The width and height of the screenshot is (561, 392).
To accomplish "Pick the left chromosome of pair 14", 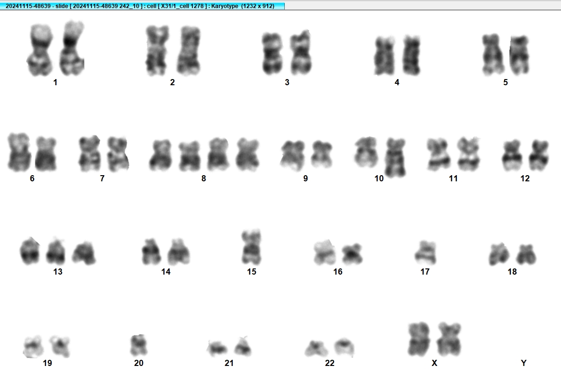I will point(151,252).
